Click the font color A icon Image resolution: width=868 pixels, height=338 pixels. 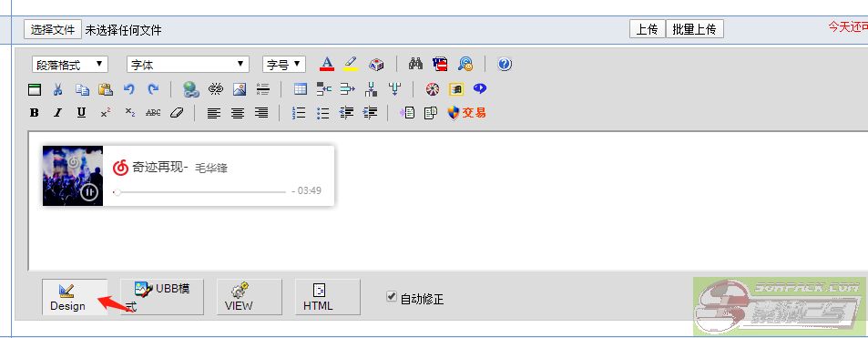(x=327, y=64)
